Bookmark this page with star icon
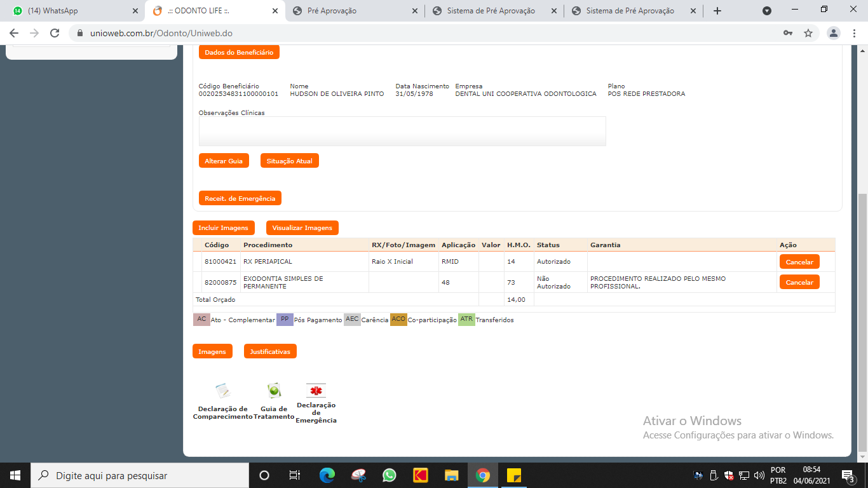The height and width of the screenshot is (488, 868). pyautogui.click(x=808, y=33)
